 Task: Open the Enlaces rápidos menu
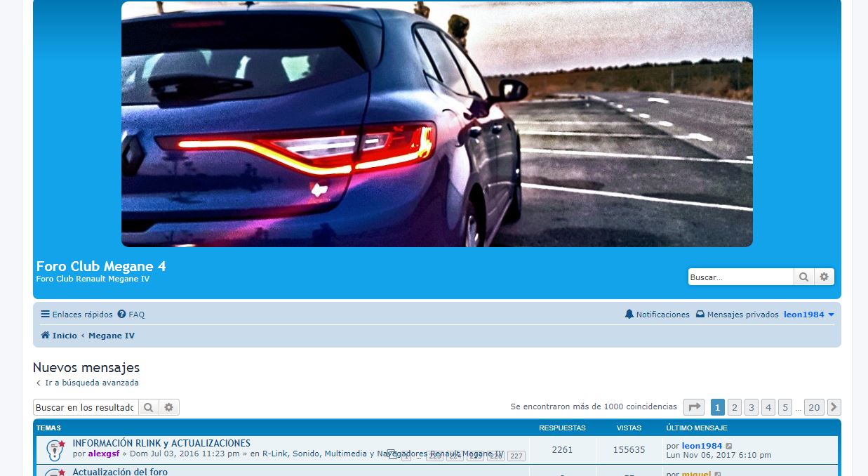(x=76, y=315)
